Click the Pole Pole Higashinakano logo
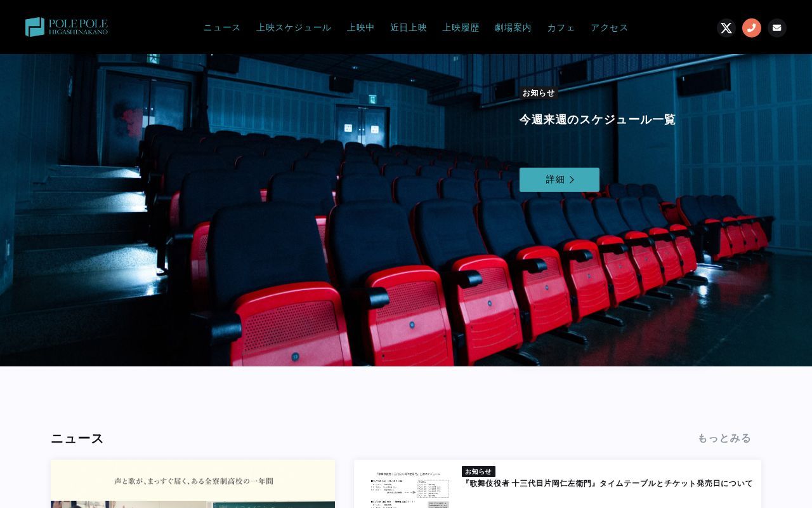This screenshot has height=508, width=812. [67, 27]
